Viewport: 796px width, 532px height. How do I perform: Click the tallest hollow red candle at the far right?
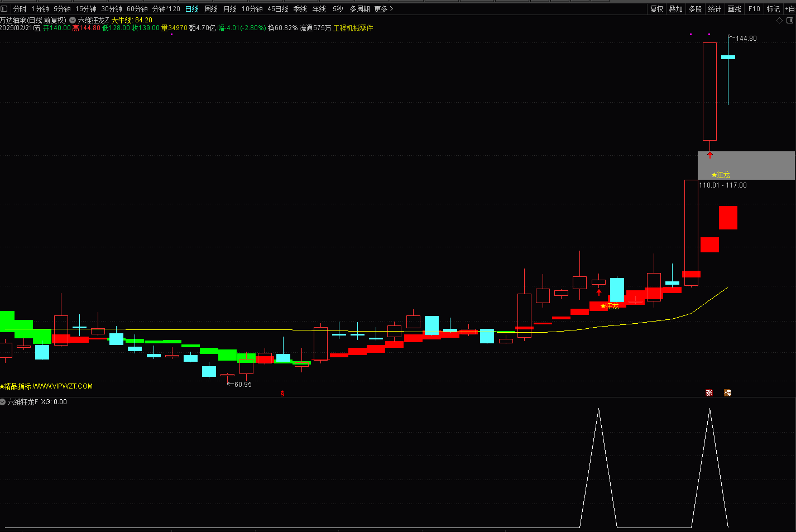(709, 92)
